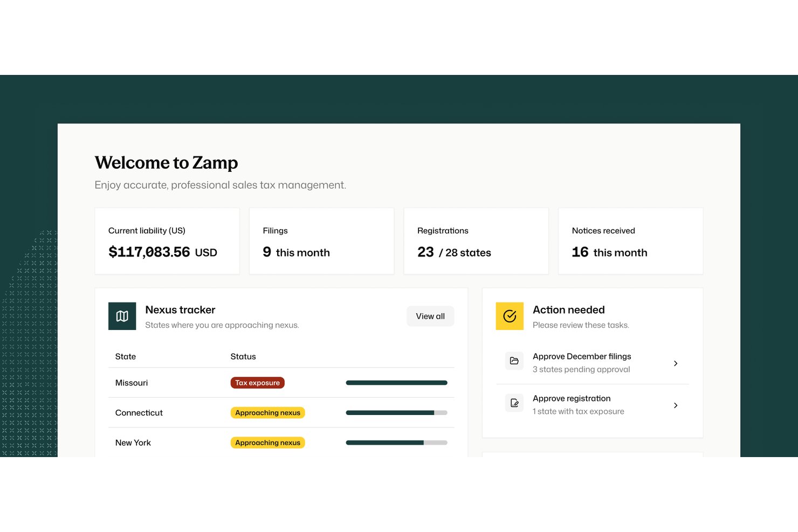Screen dimensions: 798x532
Task: Select the Filings this month card
Action: click(321, 241)
